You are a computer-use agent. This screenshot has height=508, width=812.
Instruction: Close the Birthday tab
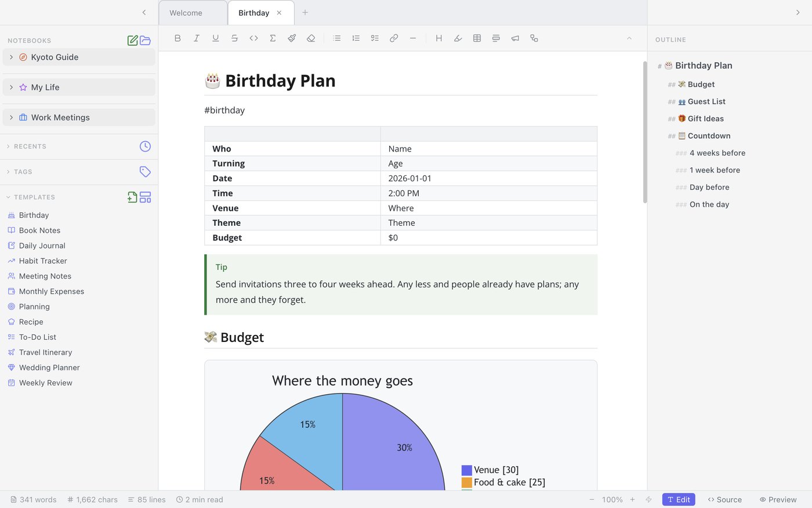(x=279, y=13)
